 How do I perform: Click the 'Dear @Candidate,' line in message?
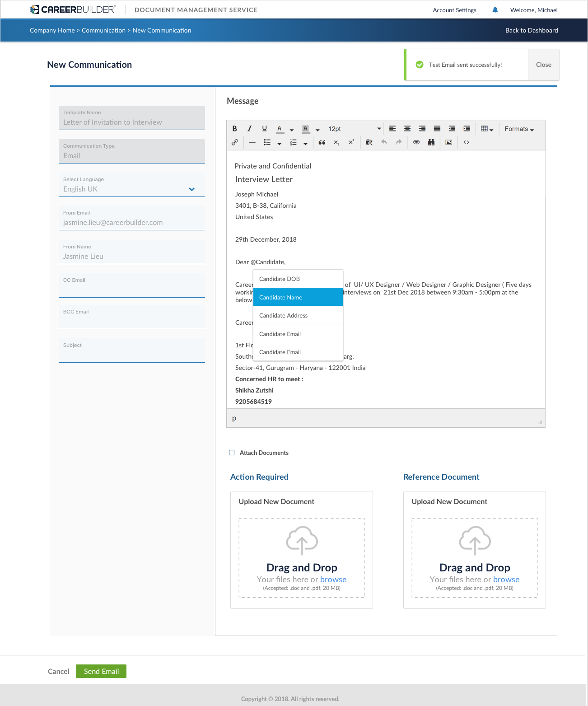(260, 262)
